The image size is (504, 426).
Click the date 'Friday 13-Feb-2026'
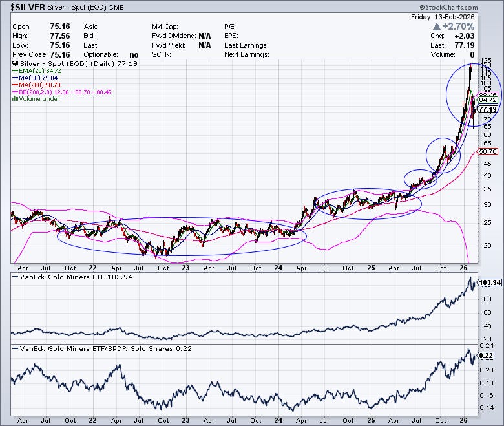(x=443, y=17)
